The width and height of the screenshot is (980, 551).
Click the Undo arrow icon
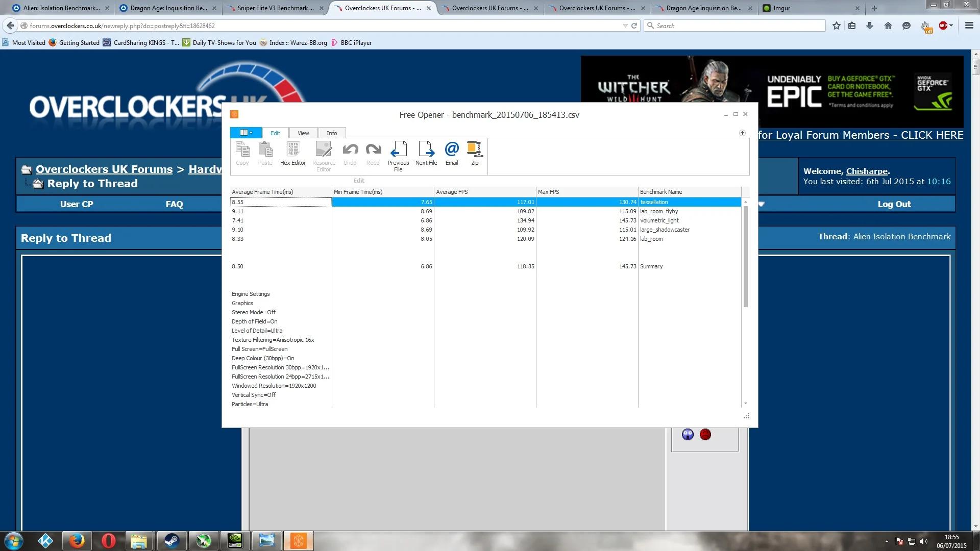pos(350,153)
